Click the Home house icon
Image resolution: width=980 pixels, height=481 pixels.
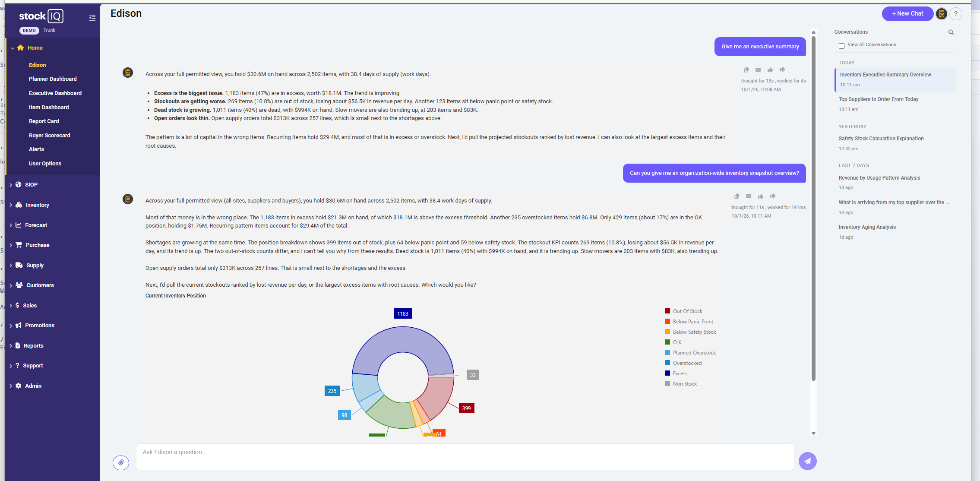pos(20,48)
